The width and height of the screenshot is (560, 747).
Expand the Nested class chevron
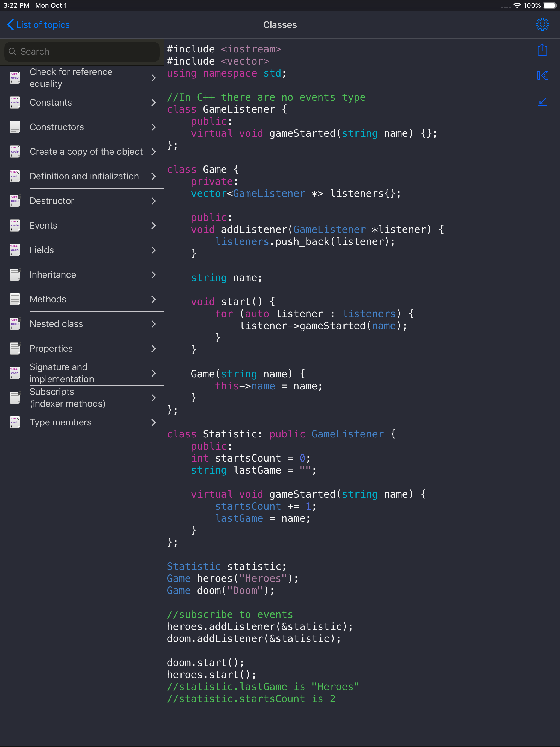154,324
